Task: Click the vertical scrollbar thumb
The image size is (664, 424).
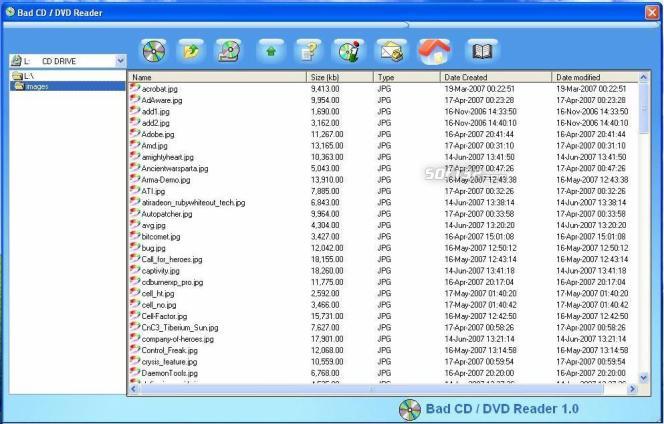Action: click(644, 108)
